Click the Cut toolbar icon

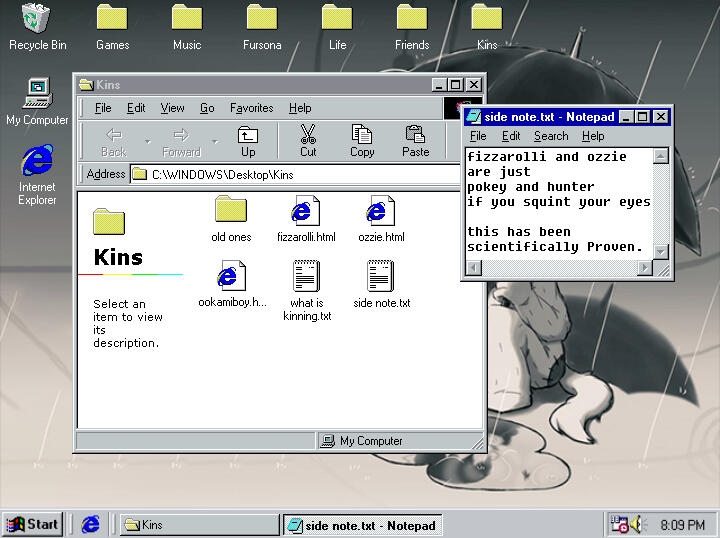(308, 140)
